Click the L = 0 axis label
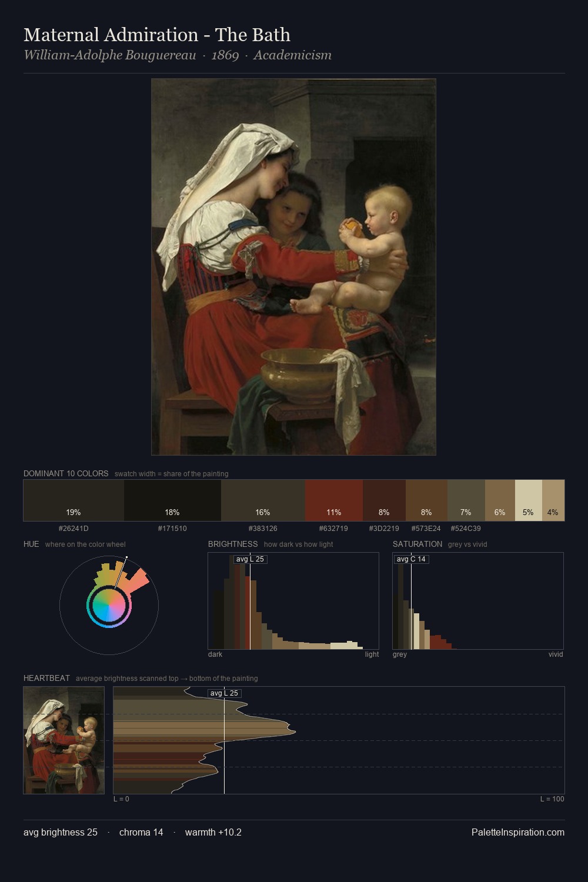Viewport: 588px width, 882px height. coord(121,799)
